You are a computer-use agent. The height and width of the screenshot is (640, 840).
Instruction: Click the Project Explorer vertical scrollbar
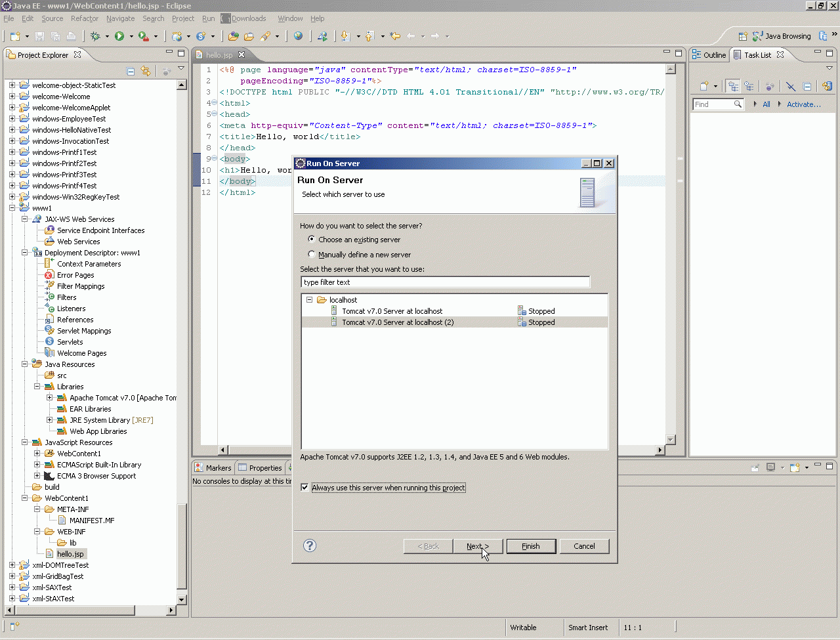click(182, 328)
